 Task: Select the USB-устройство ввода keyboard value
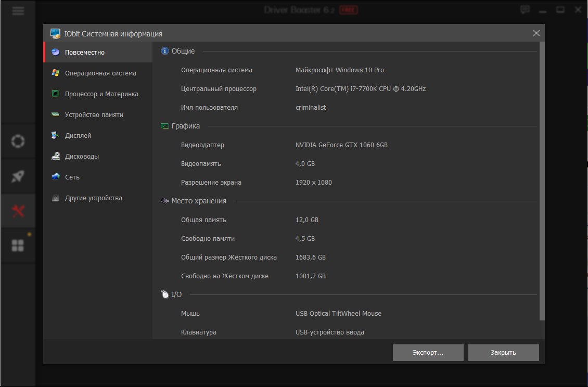coord(329,332)
